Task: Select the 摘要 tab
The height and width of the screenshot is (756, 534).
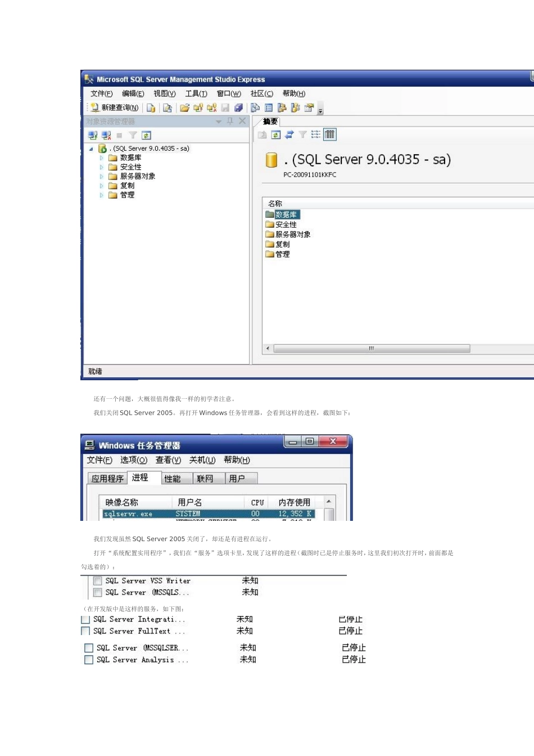Action: pos(270,121)
